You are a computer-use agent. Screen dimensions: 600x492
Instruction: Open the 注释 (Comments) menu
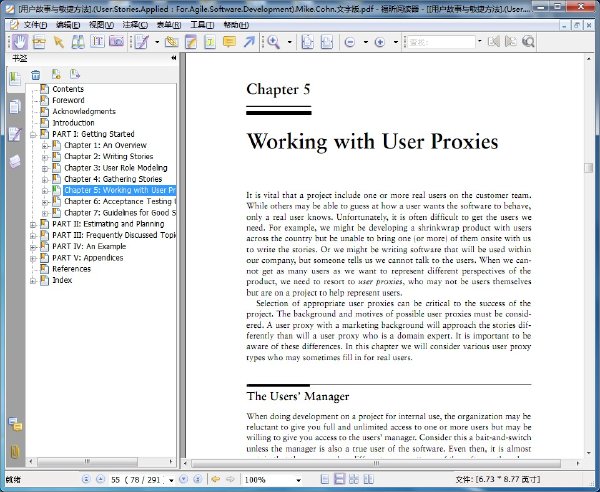click(x=135, y=25)
